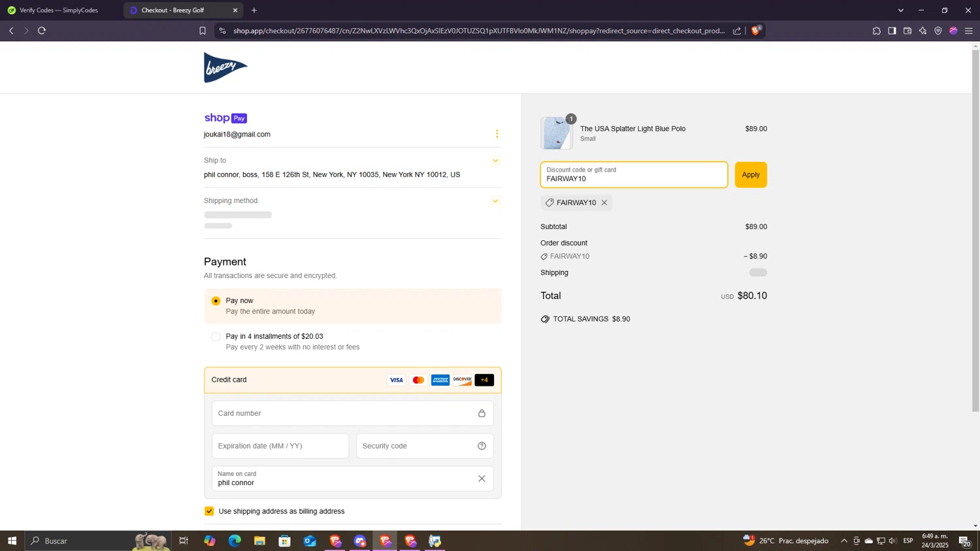Open the Leo AI assistant icon
This screenshot has height=551, width=980.
(923, 31)
